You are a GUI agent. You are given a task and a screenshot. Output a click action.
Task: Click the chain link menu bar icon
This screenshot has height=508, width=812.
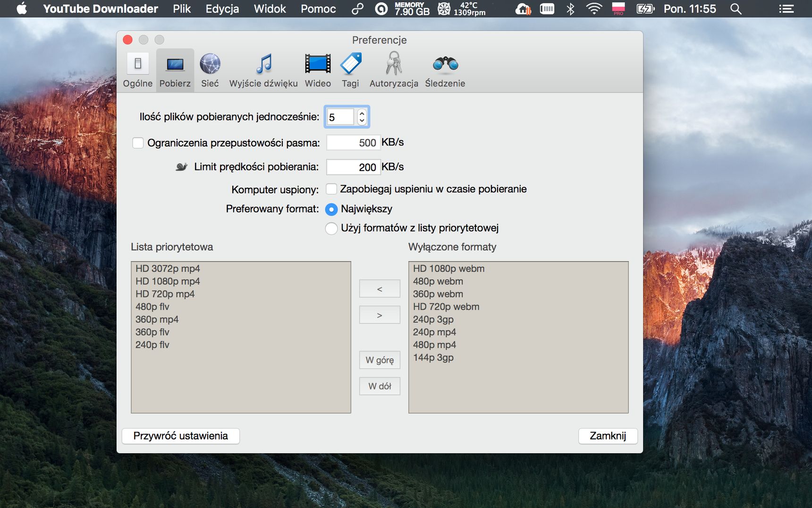(x=357, y=9)
